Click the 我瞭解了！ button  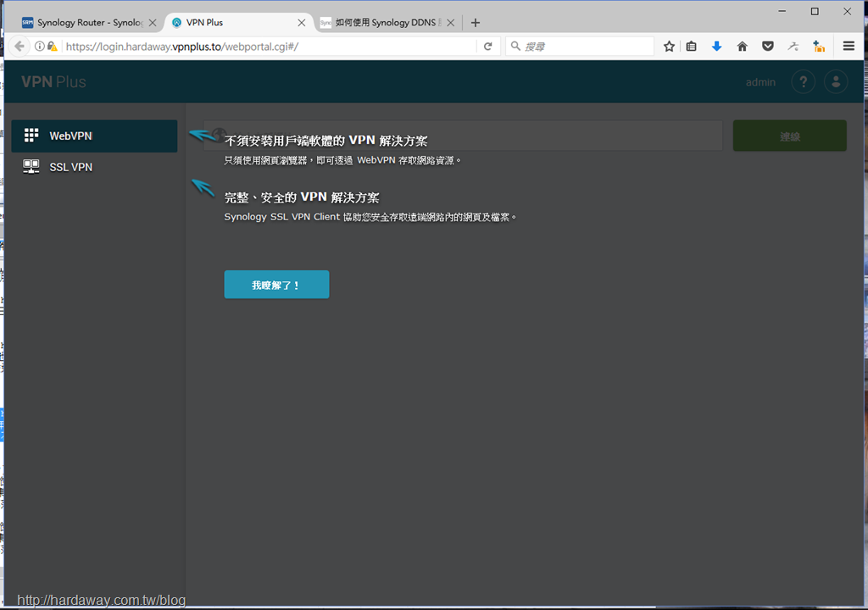coord(276,285)
